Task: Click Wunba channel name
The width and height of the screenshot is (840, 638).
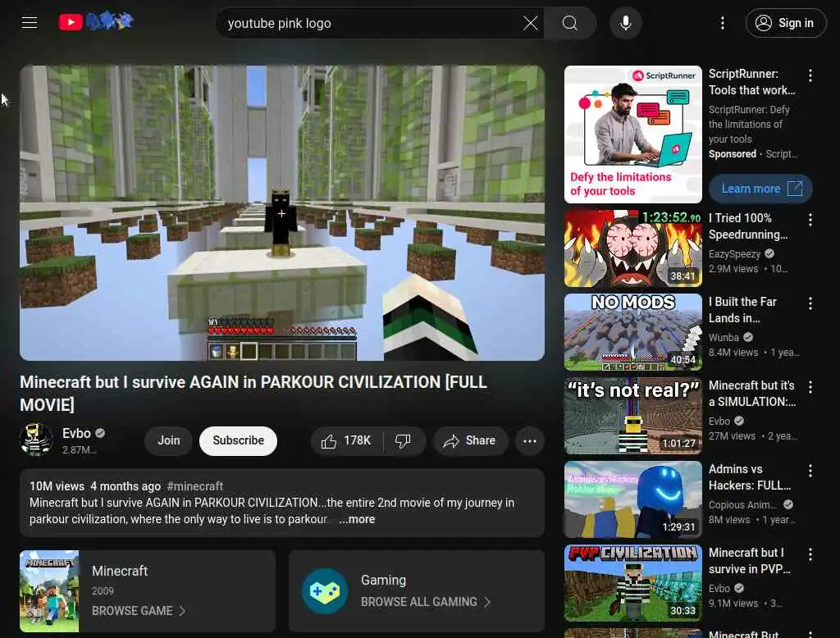Action: (x=724, y=338)
